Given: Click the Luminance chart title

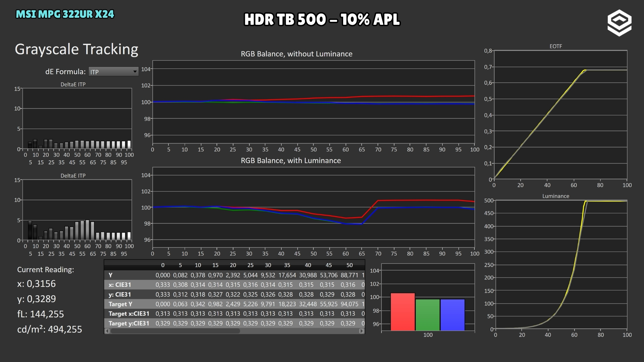Looking at the screenshot, I should pyautogui.click(x=555, y=196).
